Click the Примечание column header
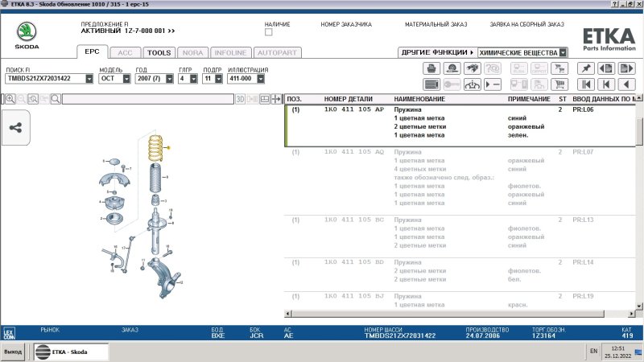The image size is (644, 362). [x=529, y=99]
